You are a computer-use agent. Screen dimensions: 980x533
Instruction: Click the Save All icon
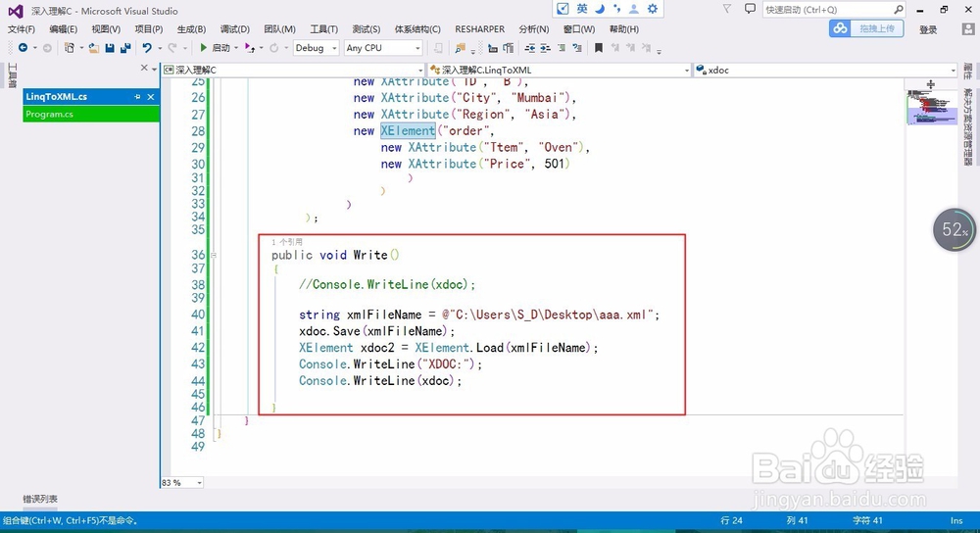pyautogui.click(x=125, y=47)
